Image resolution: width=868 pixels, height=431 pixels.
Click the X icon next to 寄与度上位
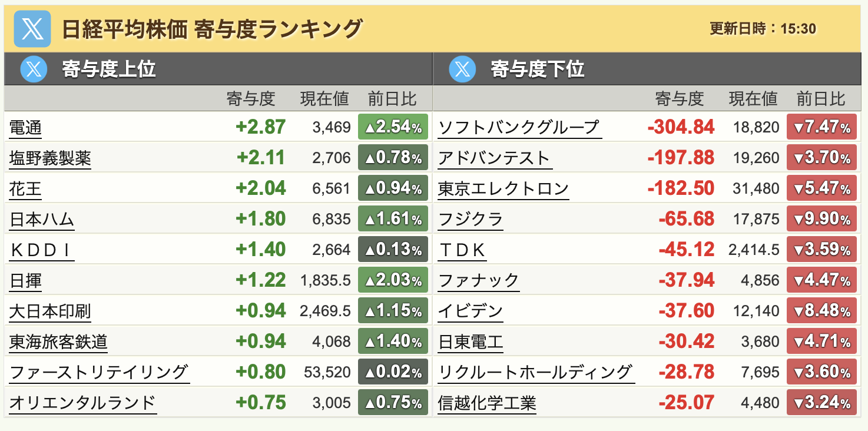tap(33, 69)
